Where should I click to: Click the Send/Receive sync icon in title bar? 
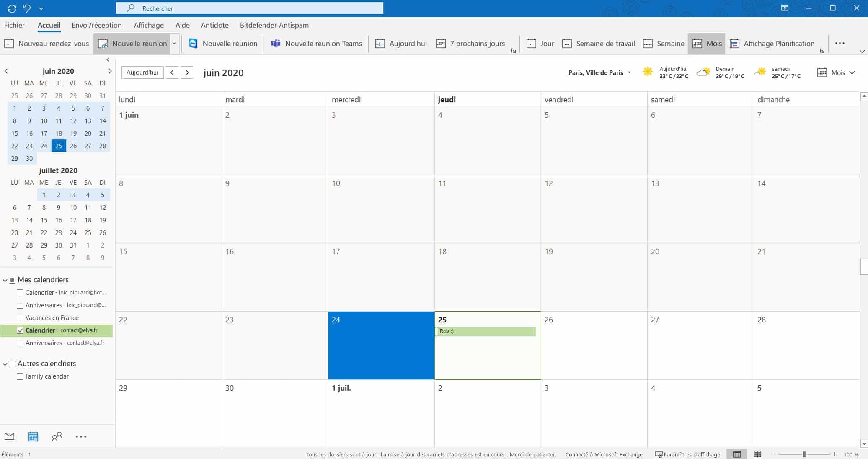coord(12,8)
